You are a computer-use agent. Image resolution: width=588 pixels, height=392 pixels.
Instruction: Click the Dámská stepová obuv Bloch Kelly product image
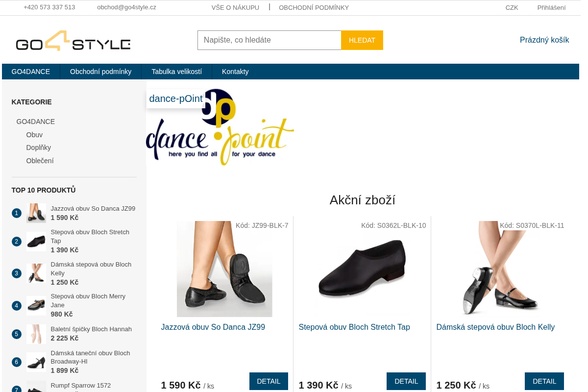(x=500, y=269)
